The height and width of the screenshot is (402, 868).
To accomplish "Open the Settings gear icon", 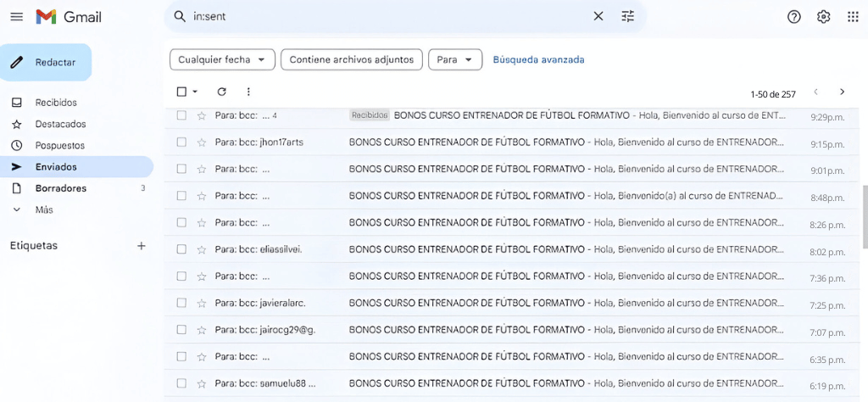I will [823, 17].
